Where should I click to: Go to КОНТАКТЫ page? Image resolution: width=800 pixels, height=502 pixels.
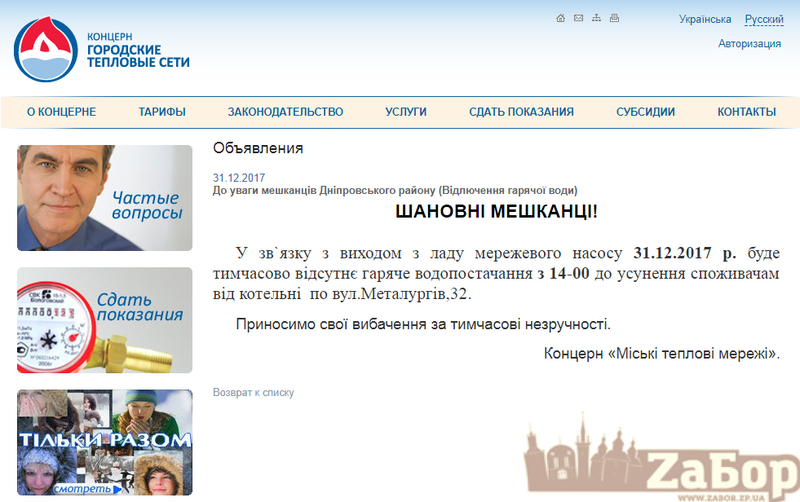(746, 112)
